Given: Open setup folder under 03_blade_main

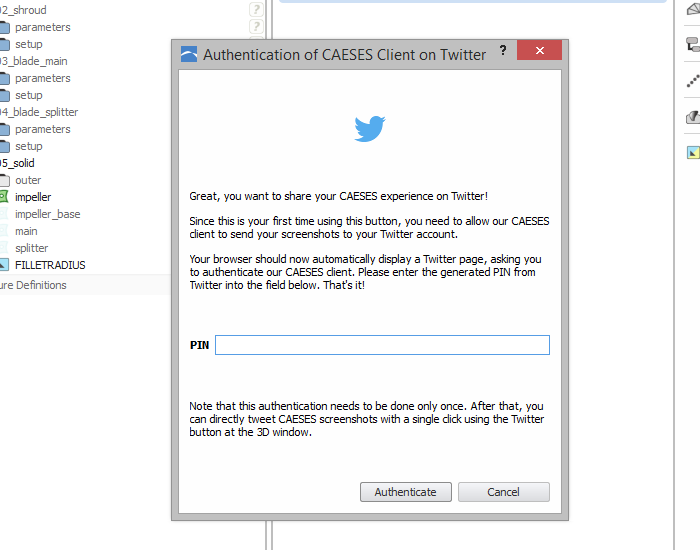Looking at the screenshot, I should pyautogui.click(x=29, y=95).
